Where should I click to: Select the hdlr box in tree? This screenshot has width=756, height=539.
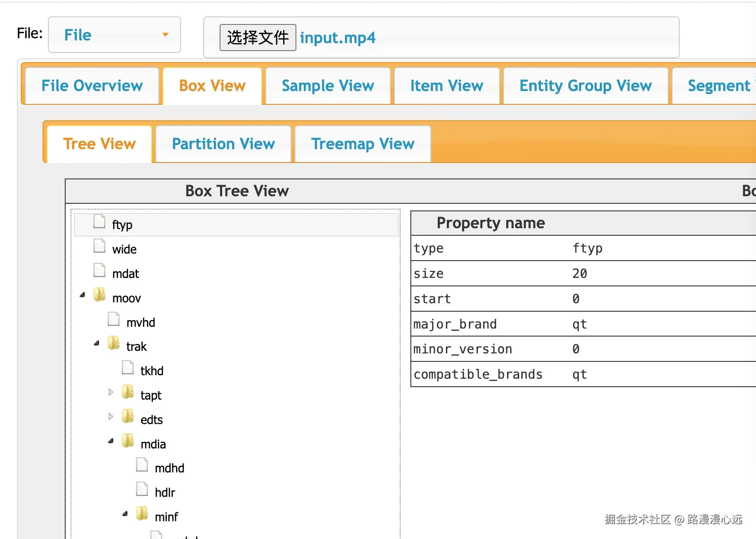tap(165, 492)
